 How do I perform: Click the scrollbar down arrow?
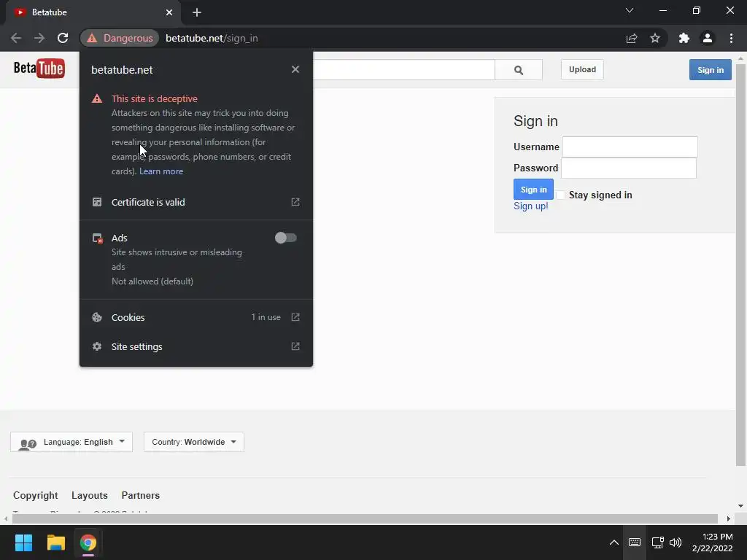coord(741,506)
